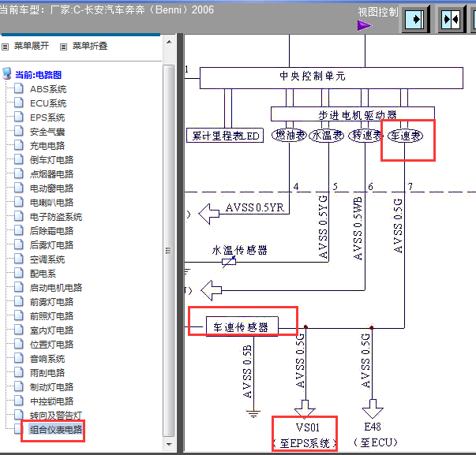Open 雨刮电路 entry
Viewport: 476px width, 455px height.
[x=47, y=373]
